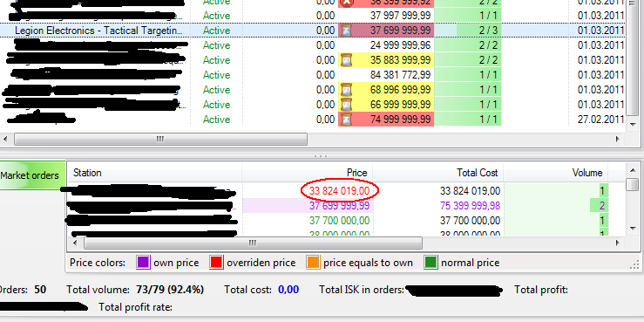Click the 68 996 999,99 price cell
Image resolution: width=644 pixels, height=322 pixels.
tap(401, 90)
